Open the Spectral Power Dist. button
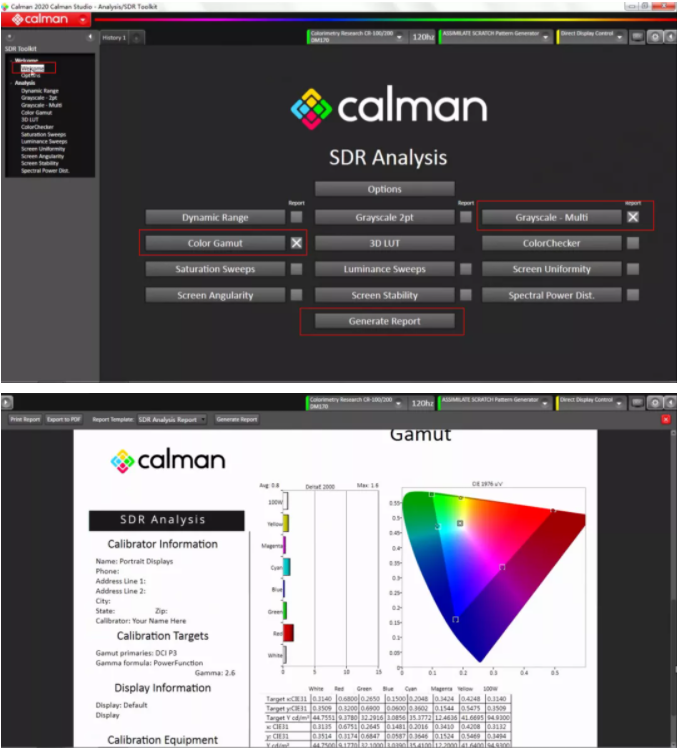Viewport: 677px width, 748px height. 552,295
